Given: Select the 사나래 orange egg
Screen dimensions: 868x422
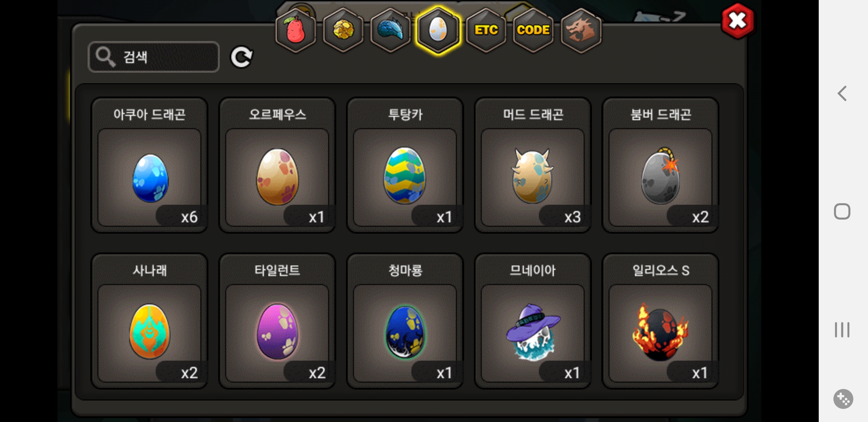Looking at the screenshot, I should [x=149, y=321].
